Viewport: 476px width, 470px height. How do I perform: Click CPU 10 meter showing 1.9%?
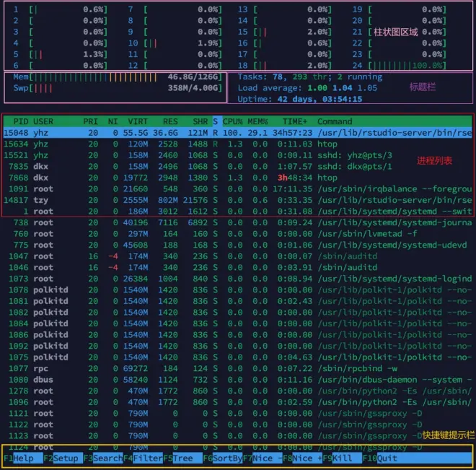[x=175, y=43]
